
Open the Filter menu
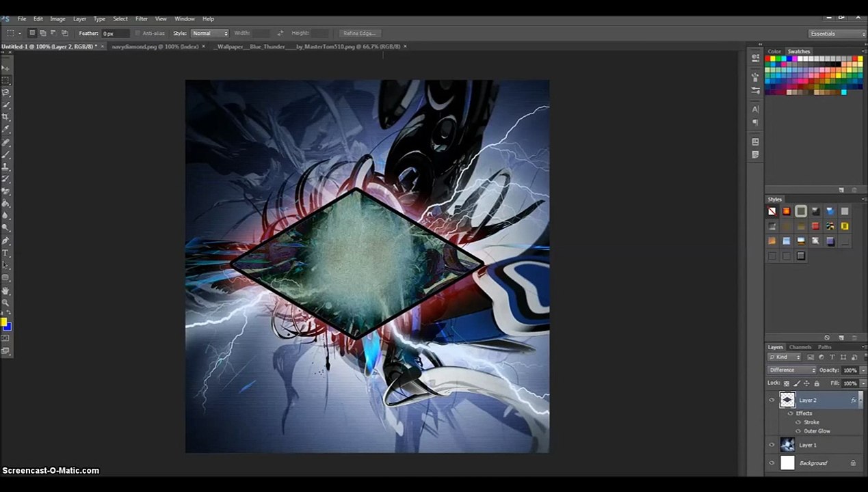142,18
